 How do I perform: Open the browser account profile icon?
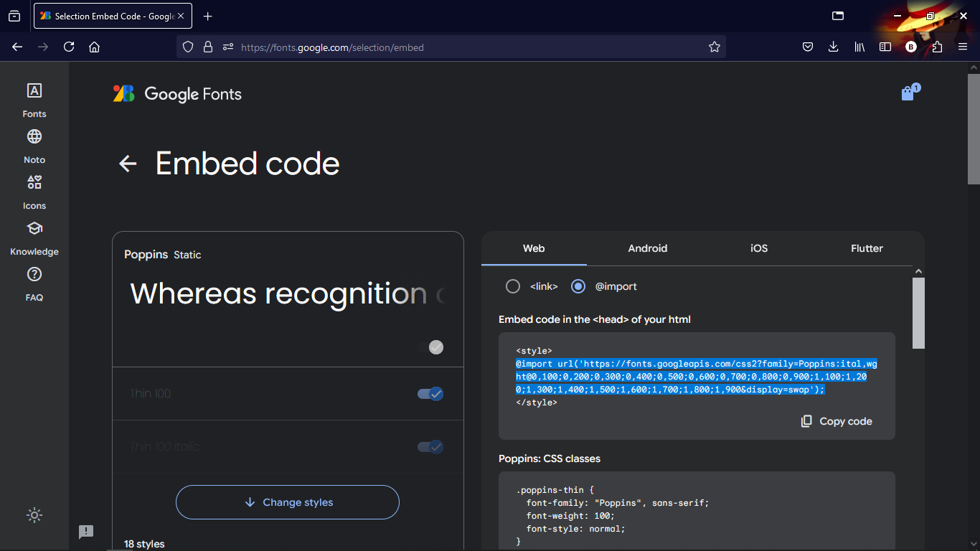pos(911,47)
